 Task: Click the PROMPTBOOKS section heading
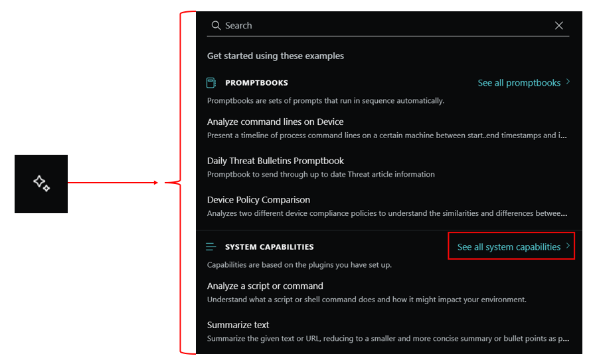pos(256,83)
